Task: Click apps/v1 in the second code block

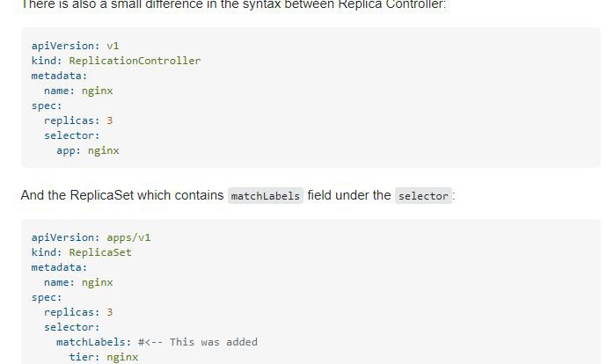Action: tap(128, 237)
